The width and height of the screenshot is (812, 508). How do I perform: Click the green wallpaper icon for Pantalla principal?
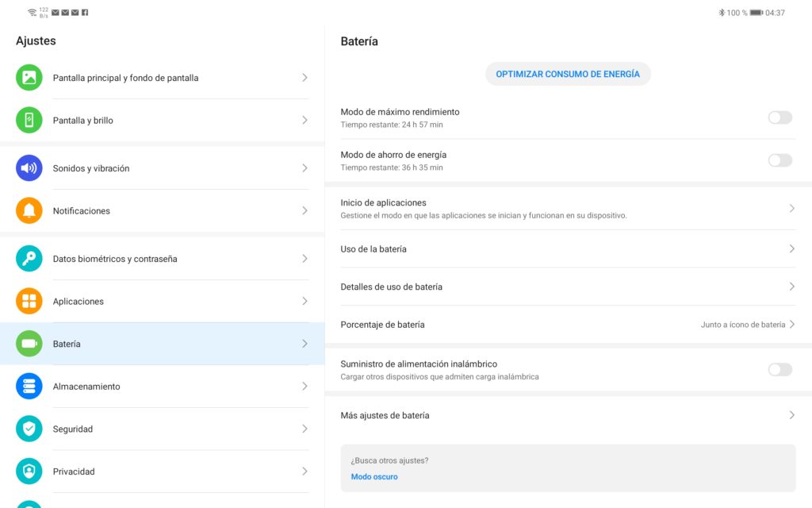click(29, 78)
